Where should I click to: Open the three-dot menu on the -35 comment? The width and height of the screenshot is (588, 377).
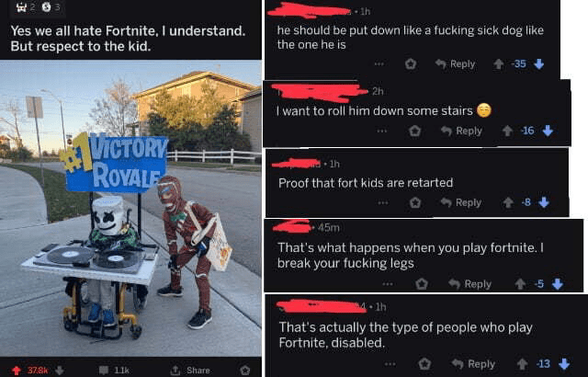point(379,64)
